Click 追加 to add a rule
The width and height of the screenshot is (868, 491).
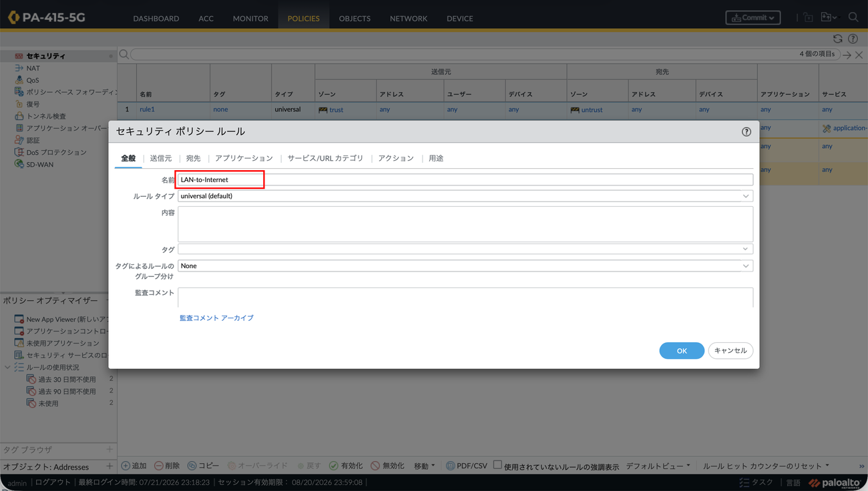[x=134, y=466]
